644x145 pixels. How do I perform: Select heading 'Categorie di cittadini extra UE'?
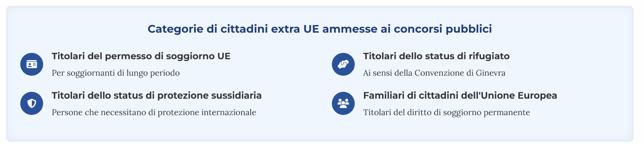click(x=233, y=29)
